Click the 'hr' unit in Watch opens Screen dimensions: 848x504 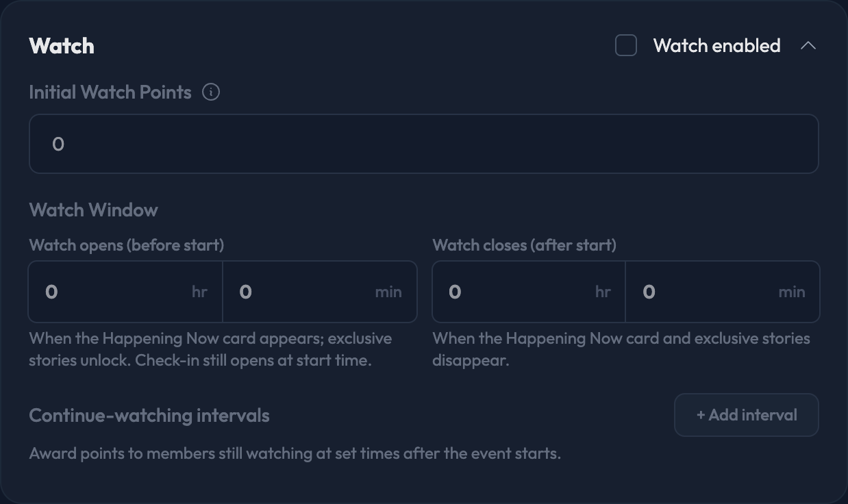pyautogui.click(x=199, y=292)
